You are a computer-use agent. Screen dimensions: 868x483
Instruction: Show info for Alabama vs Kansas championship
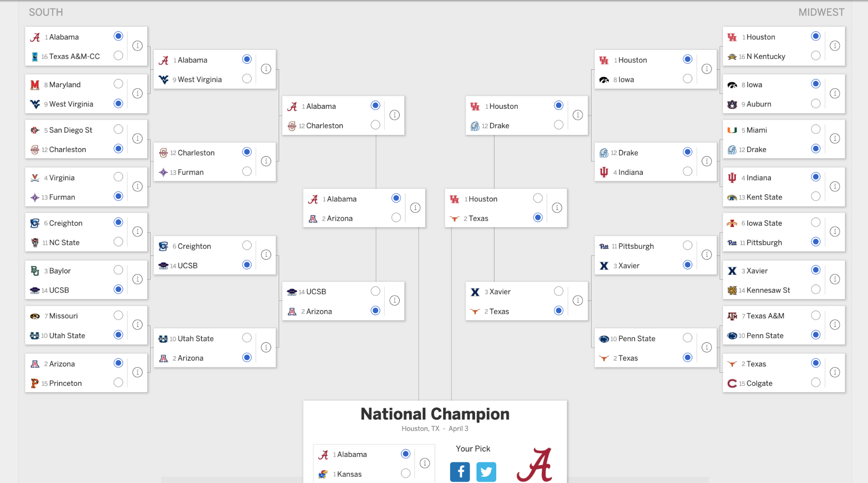click(425, 463)
